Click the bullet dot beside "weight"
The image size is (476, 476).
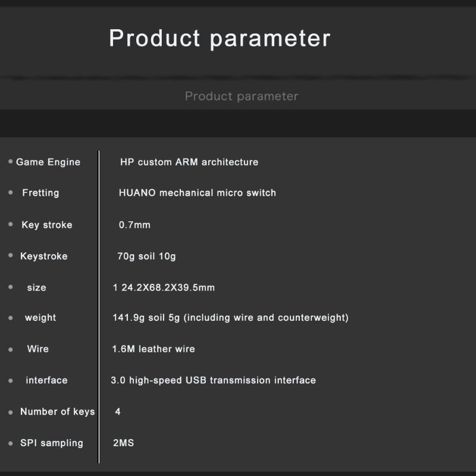[10, 318]
